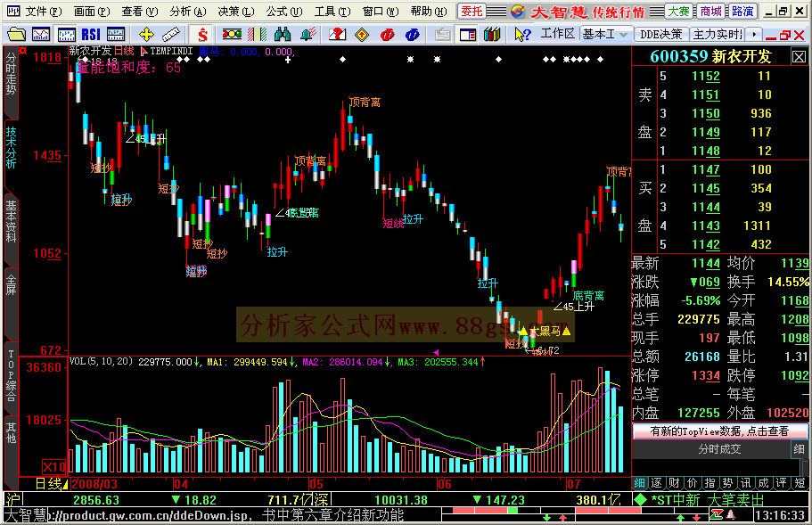Select the 价 bottom tab
The height and width of the screenshot is (525, 812).
coord(693,483)
